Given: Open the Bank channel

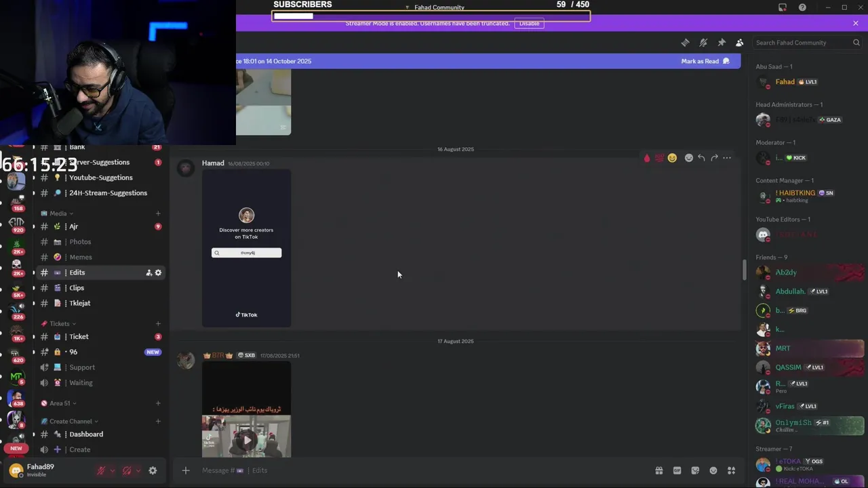Looking at the screenshot, I should coord(100,147).
